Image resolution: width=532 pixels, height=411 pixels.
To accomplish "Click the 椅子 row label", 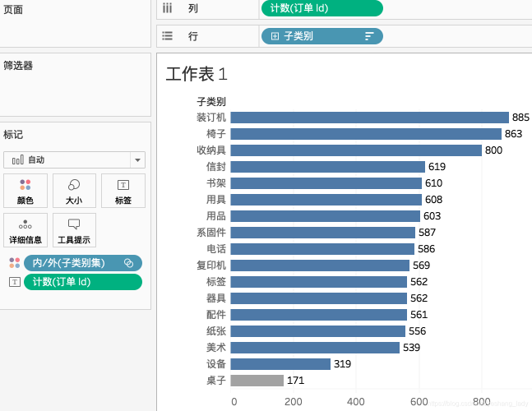I will tap(216, 134).
